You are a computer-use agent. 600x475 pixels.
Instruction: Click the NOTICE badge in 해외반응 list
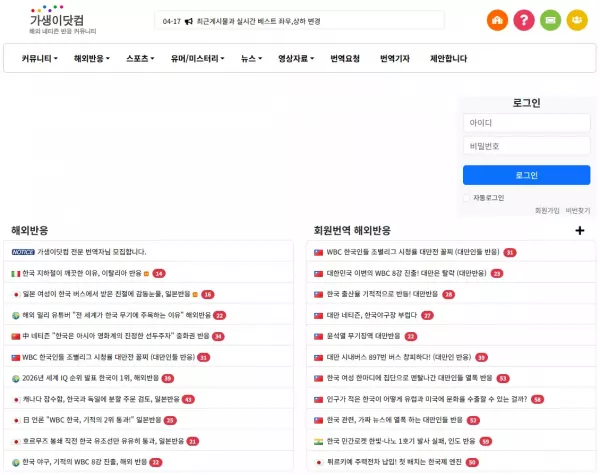click(23, 252)
